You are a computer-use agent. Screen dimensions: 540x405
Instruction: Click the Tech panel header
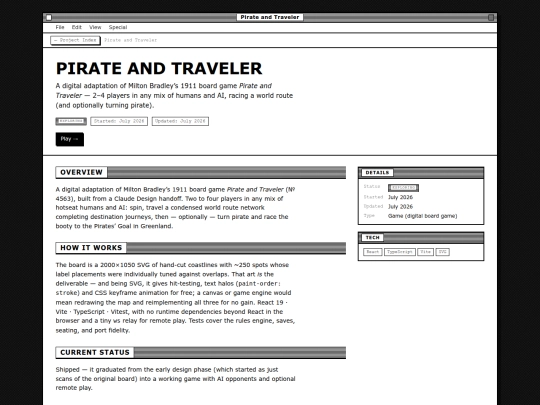coord(421,238)
